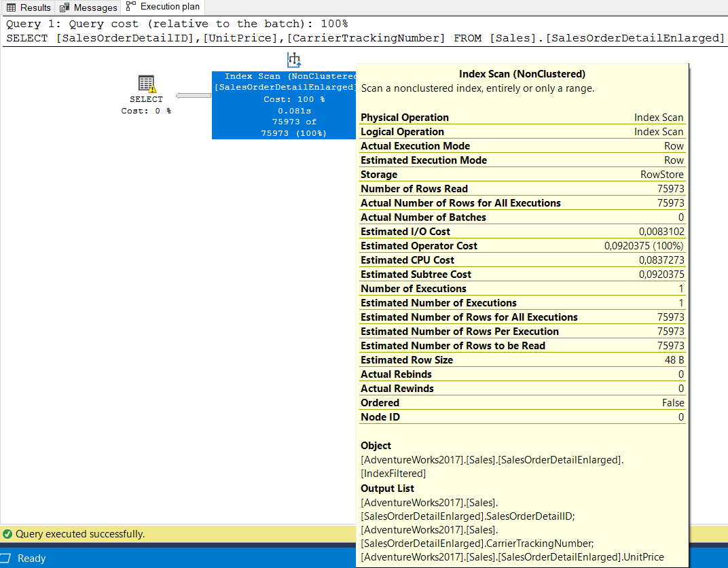This screenshot has height=568, width=728.
Task: Click the 'Actual Number of Batches' row
Action: 522,217
